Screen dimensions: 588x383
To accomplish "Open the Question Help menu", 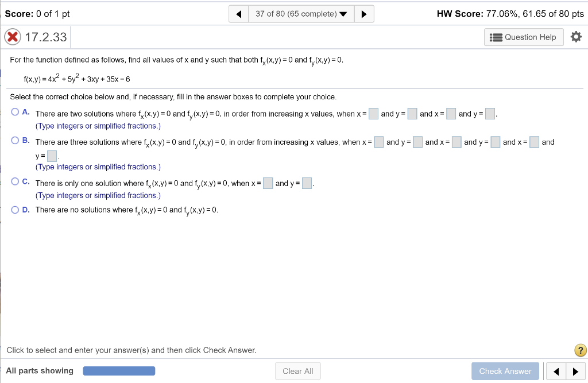I will tap(524, 37).
